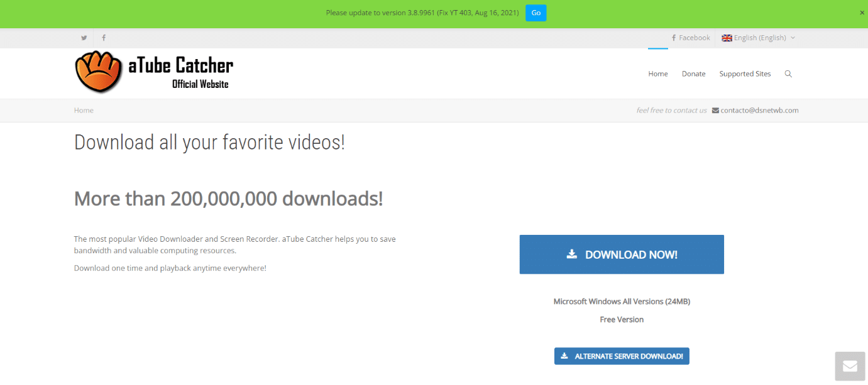868x385 pixels.
Task: Open the Facebook icon beside Twitter icon
Action: click(x=104, y=38)
